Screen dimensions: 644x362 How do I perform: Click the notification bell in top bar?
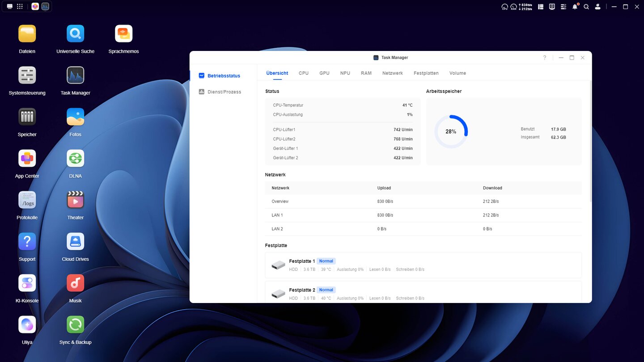(x=575, y=7)
